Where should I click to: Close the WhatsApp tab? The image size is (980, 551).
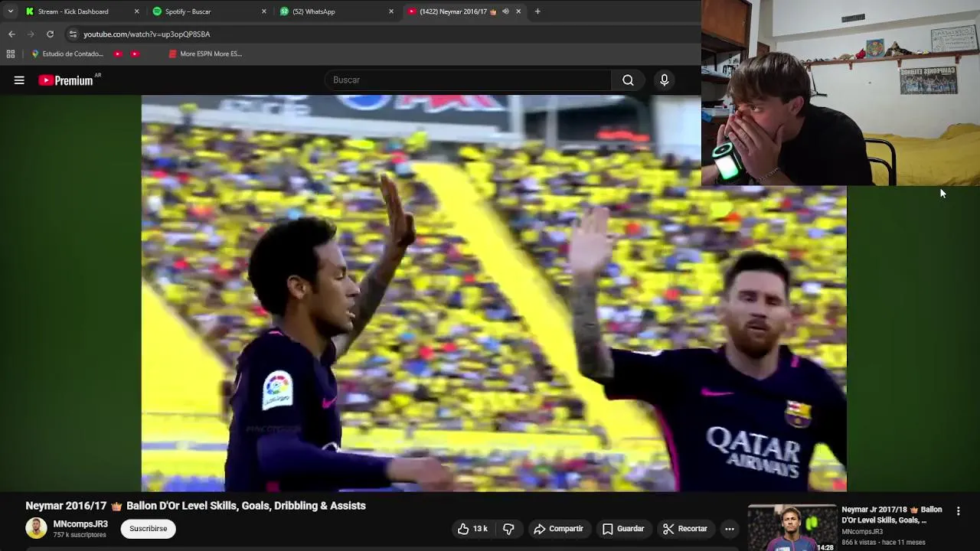pos(391,11)
